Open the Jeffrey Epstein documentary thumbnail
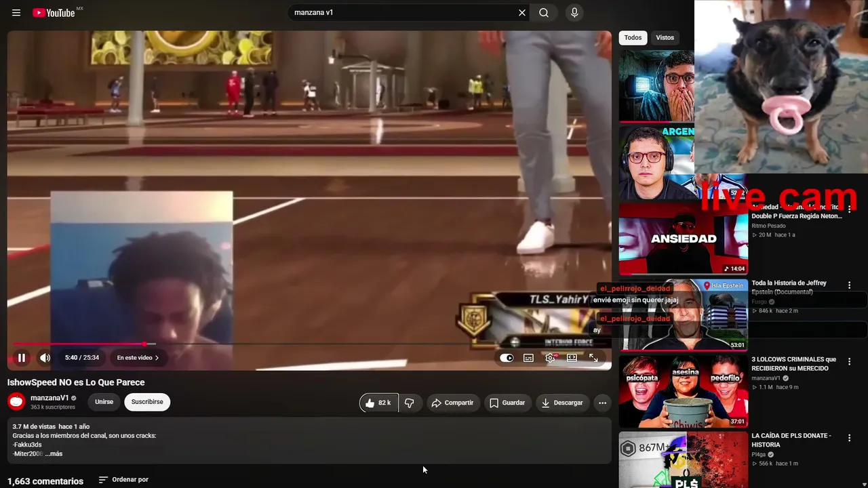Viewport: 868px width, 488px height. (683, 315)
